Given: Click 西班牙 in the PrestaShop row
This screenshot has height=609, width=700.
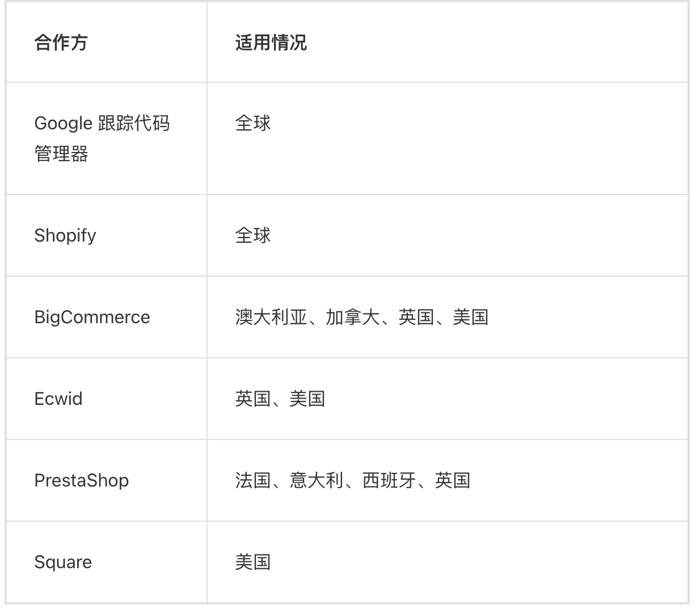Looking at the screenshot, I should pos(389,480).
